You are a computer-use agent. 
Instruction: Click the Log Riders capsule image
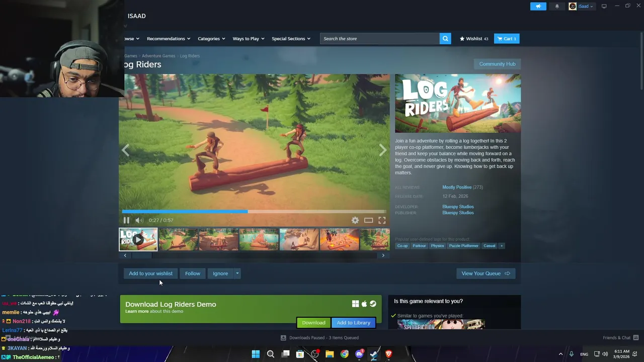point(458,104)
